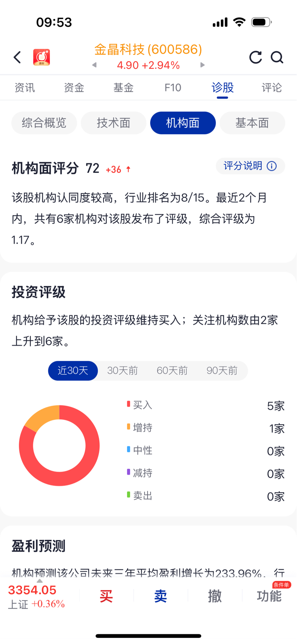Tap the score up-arrow indicator
The image size is (297, 644).
[x=129, y=169]
